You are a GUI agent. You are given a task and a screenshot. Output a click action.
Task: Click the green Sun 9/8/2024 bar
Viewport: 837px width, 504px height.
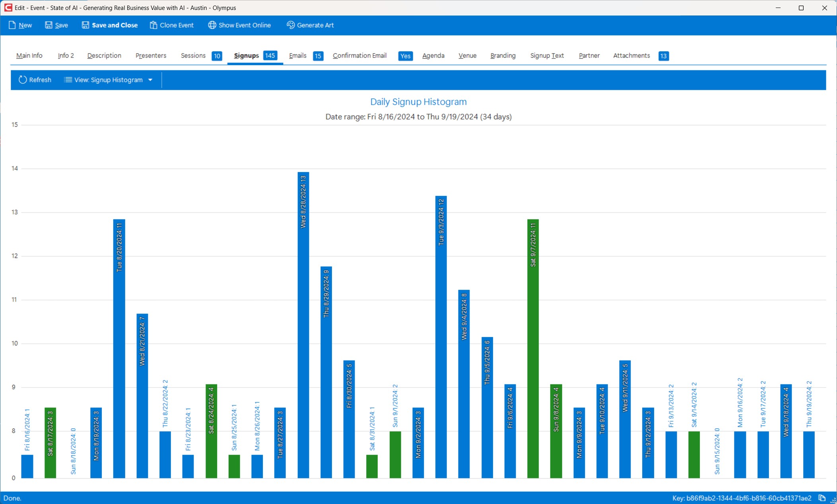click(556, 431)
